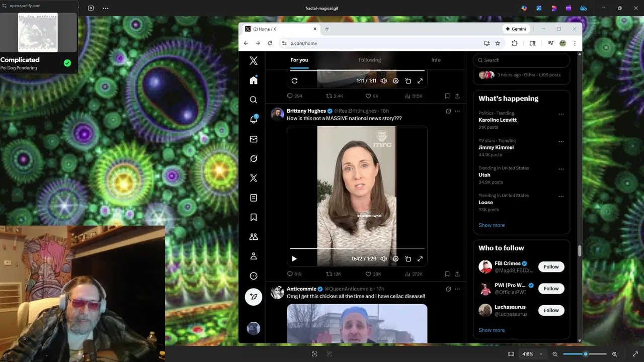Viewport: 644px width, 362px height.
Task: Switch to Following tab
Action: click(x=370, y=60)
